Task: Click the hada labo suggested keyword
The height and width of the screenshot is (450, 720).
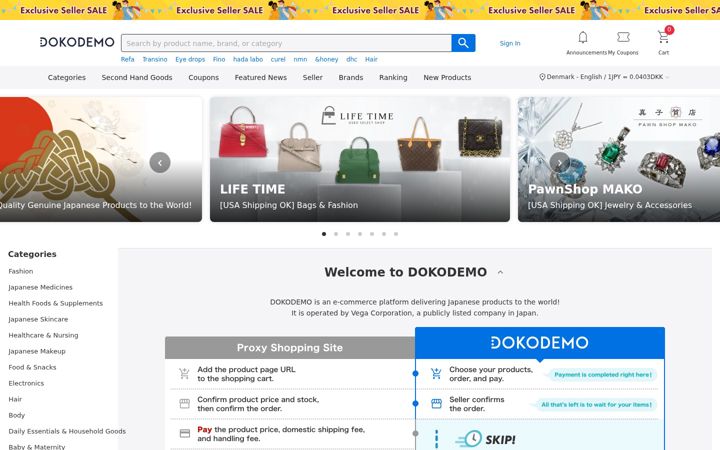Action: (x=248, y=59)
